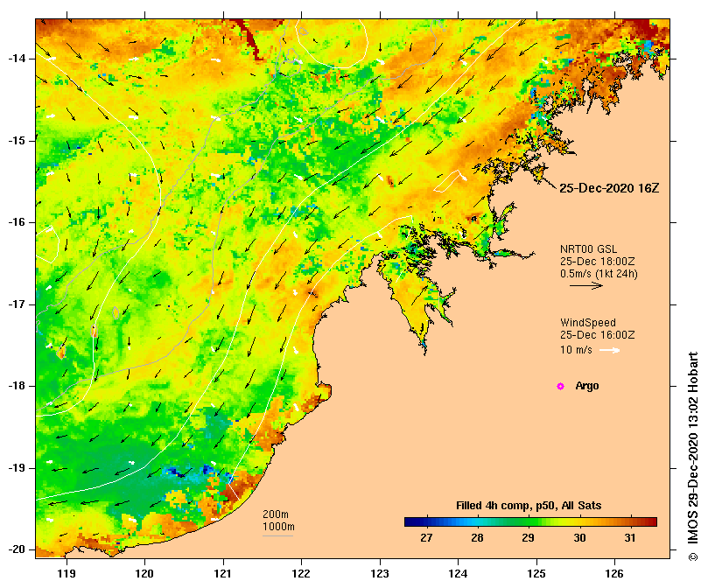The width and height of the screenshot is (708, 588).
Task: Click the latitude label '-20'
Action: point(17,550)
